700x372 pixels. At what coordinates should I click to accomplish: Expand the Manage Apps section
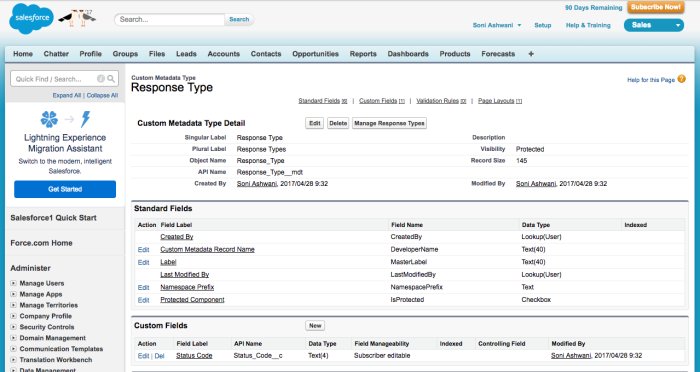click(x=13, y=294)
